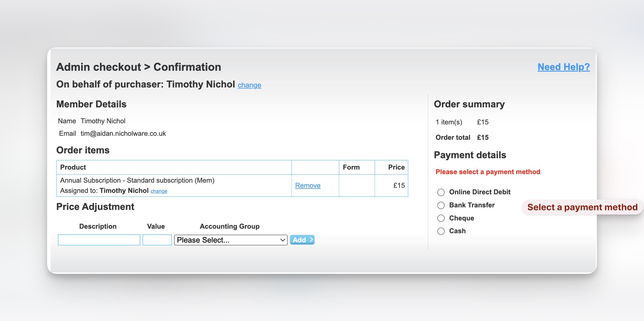Click the Price column header

pos(396,167)
